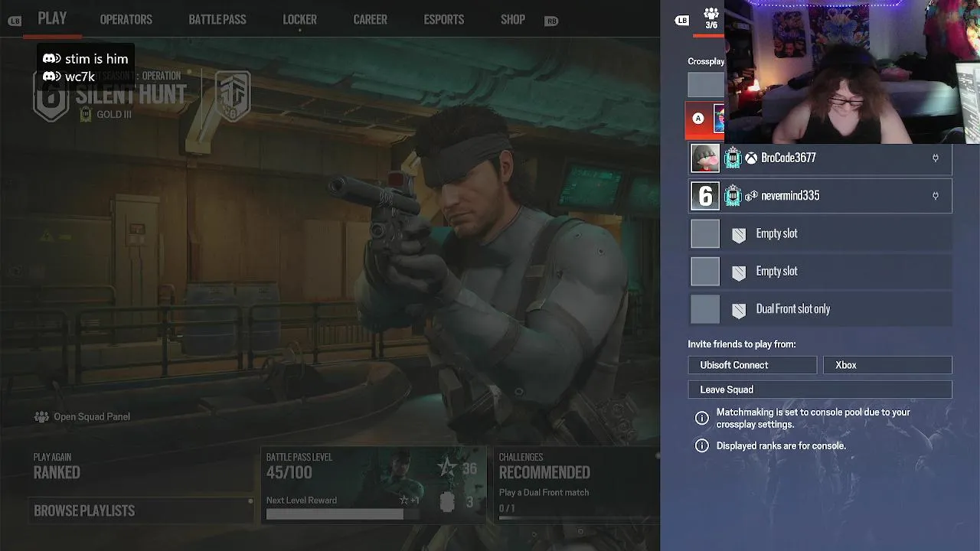Click the streamer webcam overlay
Screen dimensions: 980x551
point(852,72)
